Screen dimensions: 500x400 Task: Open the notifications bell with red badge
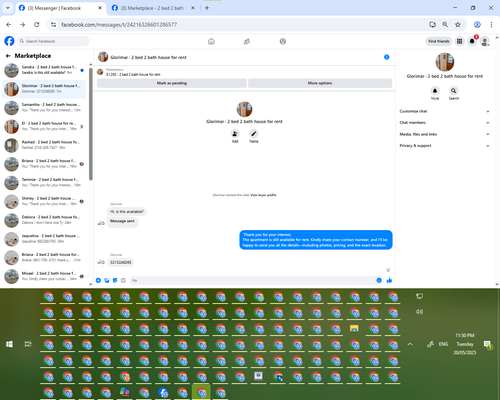pos(472,41)
